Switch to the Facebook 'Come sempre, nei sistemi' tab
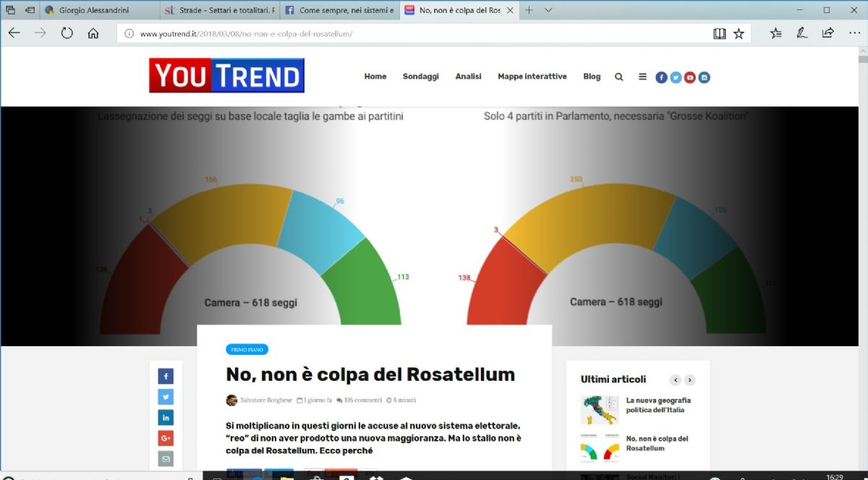The width and height of the screenshot is (868, 480). tap(339, 10)
